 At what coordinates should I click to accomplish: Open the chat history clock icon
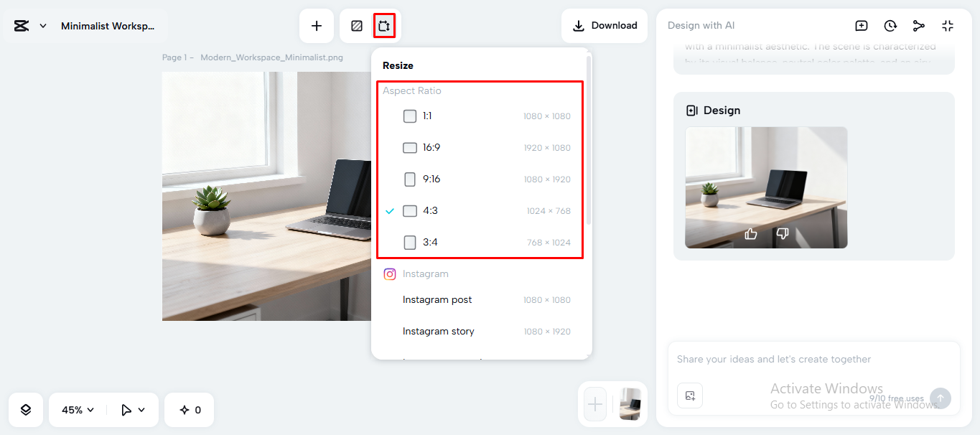[x=890, y=26]
